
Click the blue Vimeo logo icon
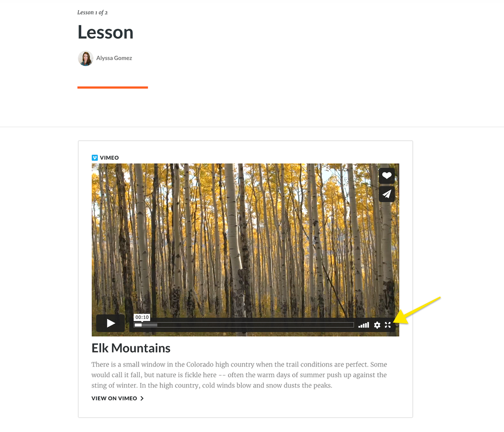pyautogui.click(x=94, y=158)
